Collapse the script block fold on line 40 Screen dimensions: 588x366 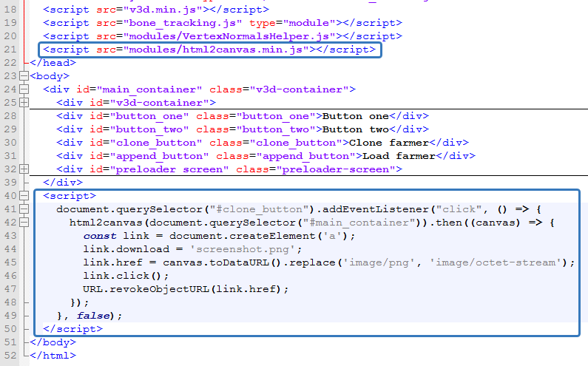click(x=24, y=196)
